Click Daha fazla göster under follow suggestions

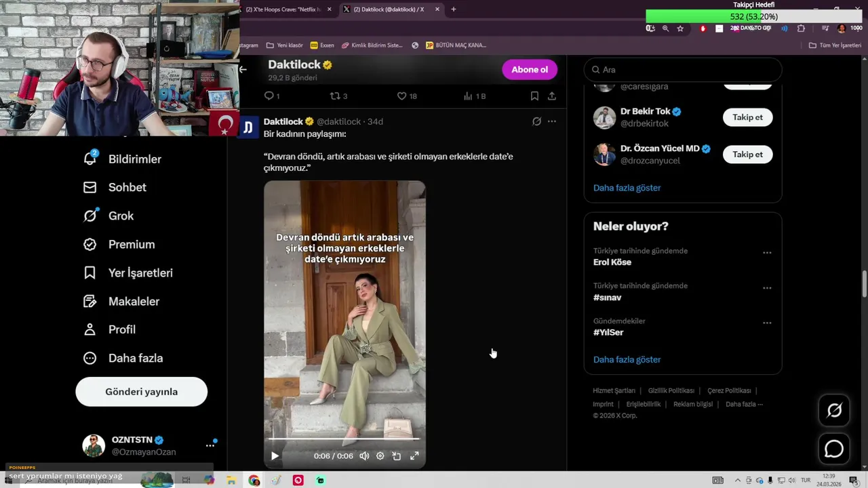627,188
